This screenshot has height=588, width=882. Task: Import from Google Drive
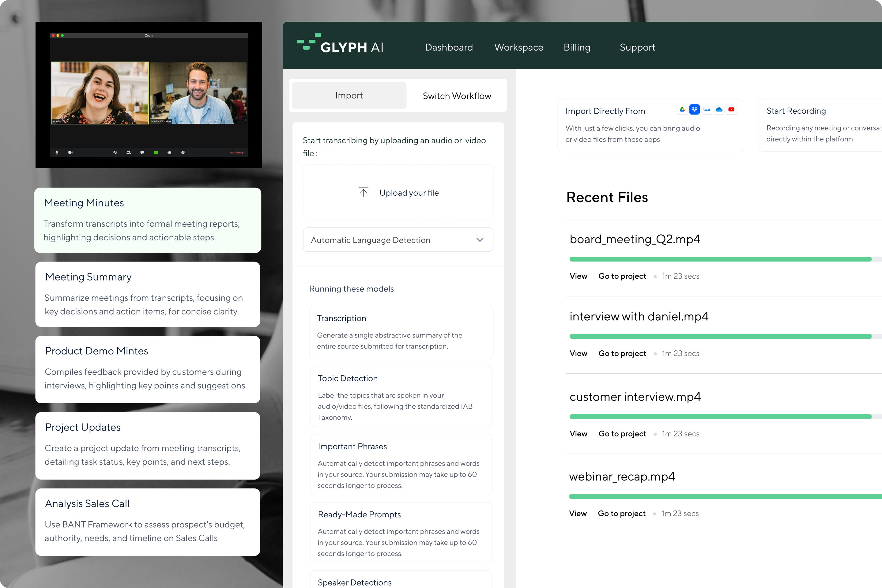683,110
